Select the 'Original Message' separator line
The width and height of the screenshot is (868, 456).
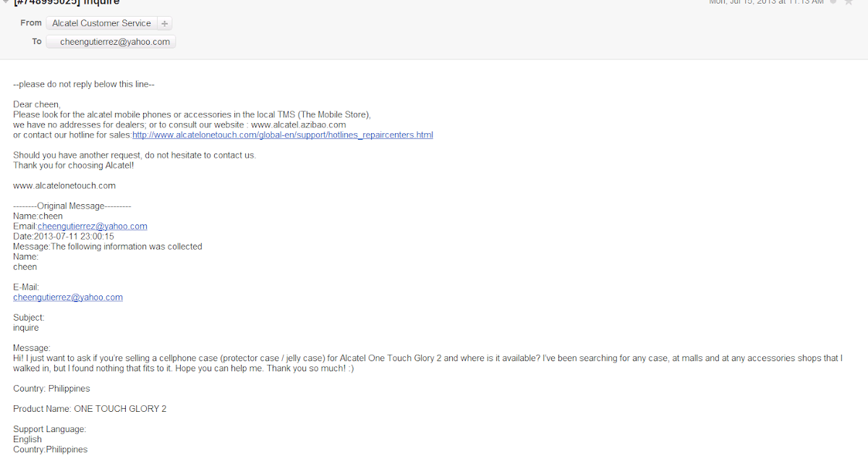click(x=72, y=206)
